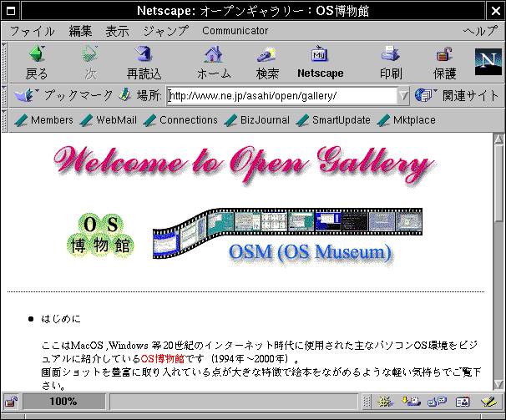Follow the red OS博物館 link

point(163,359)
